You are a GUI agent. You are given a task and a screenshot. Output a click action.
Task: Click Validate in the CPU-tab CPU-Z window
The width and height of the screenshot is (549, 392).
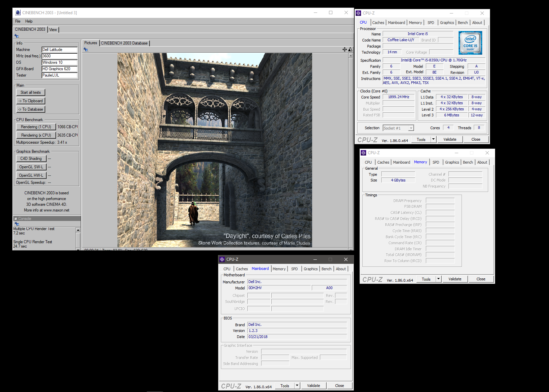point(450,139)
